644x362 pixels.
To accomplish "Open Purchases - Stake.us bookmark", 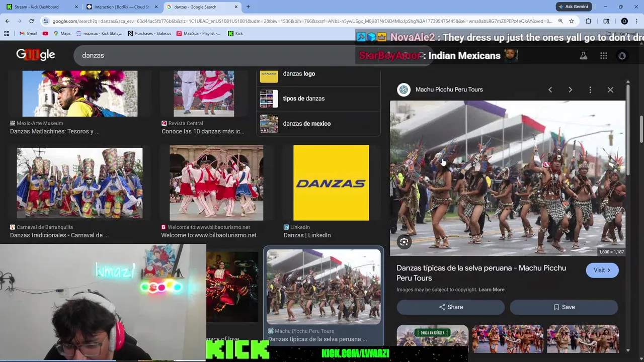I will pos(149,33).
